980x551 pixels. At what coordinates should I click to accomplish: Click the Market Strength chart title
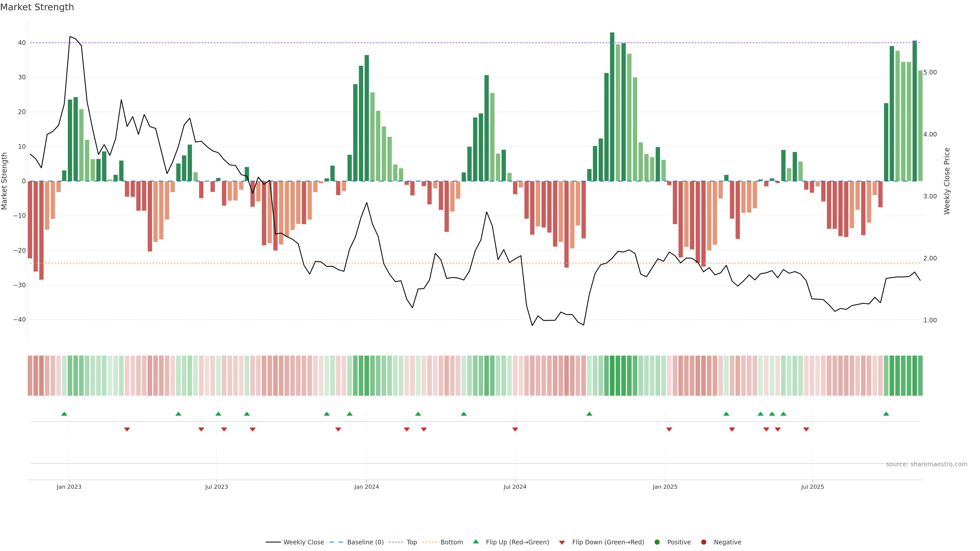pyautogui.click(x=37, y=7)
